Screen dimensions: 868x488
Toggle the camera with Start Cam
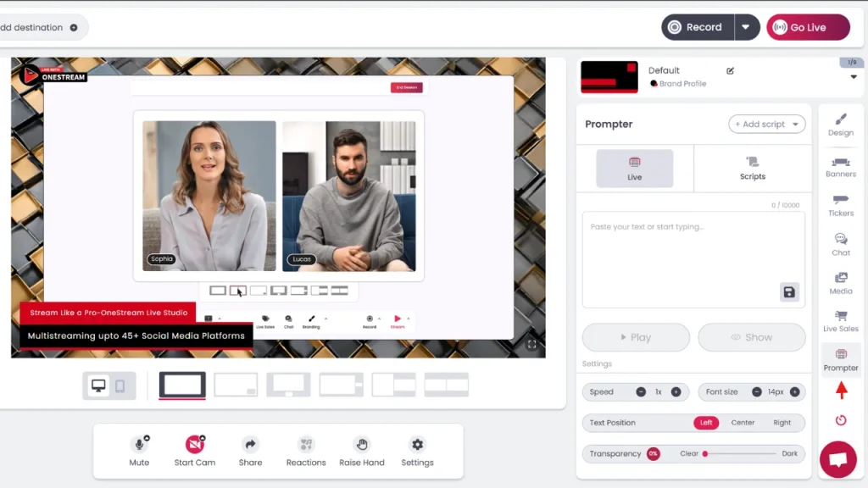point(195,451)
